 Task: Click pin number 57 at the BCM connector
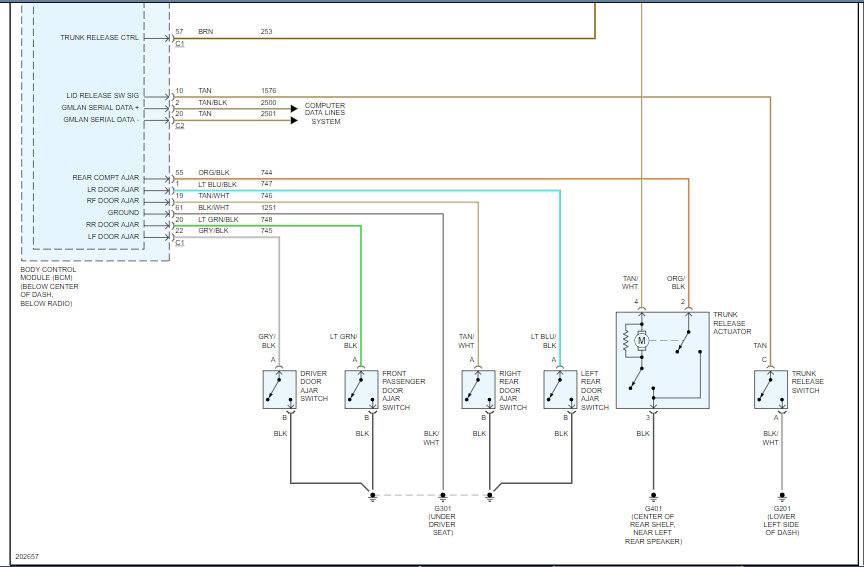(x=180, y=31)
